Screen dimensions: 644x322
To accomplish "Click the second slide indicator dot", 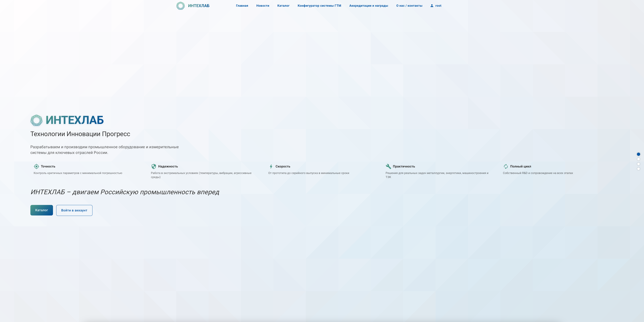I will (639, 159).
